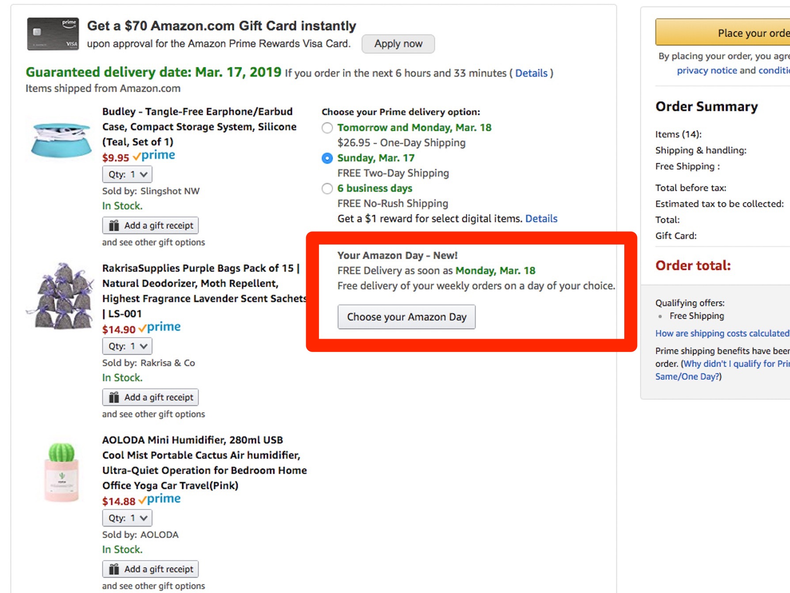The width and height of the screenshot is (790, 593).
Task: Select the Sunday, Mar. 17 Two-Day Shipping option
Action: click(327, 158)
